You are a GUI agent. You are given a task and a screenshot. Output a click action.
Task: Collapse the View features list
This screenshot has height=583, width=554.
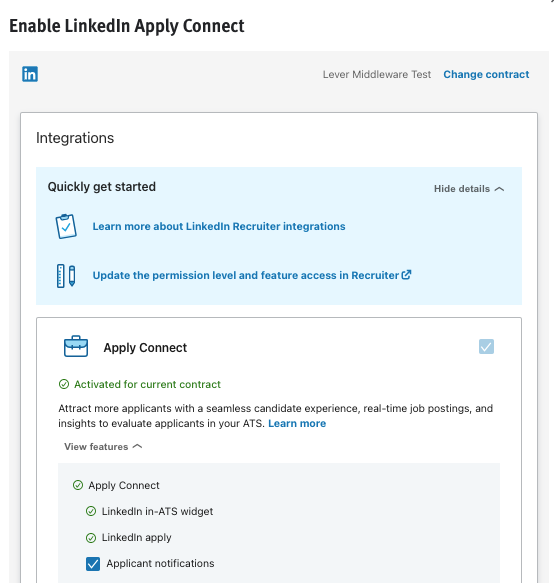tap(103, 447)
